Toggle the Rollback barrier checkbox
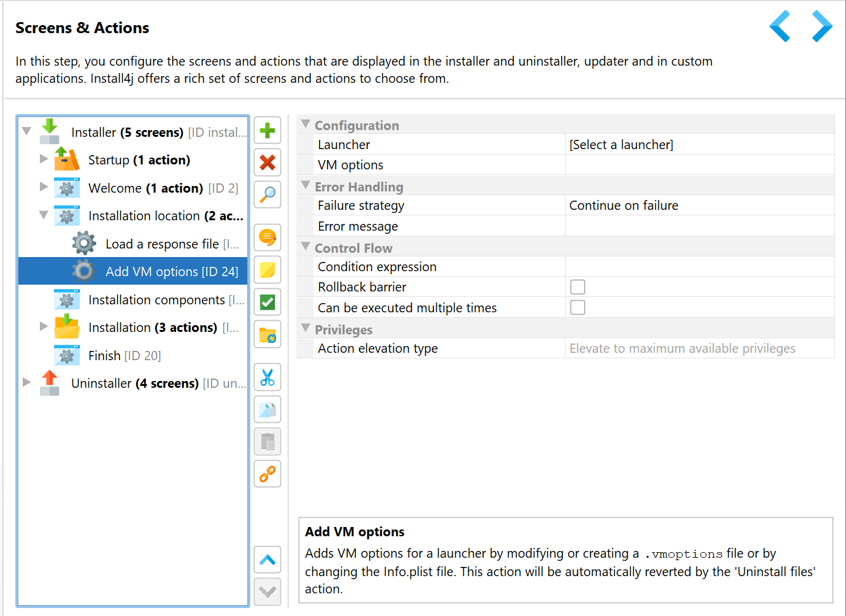 pyautogui.click(x=577, y=287)
